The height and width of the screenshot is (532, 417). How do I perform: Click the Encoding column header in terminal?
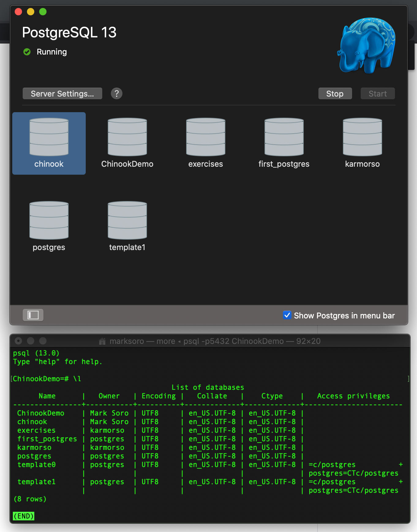pyautogui.click(x=159, y=396)
